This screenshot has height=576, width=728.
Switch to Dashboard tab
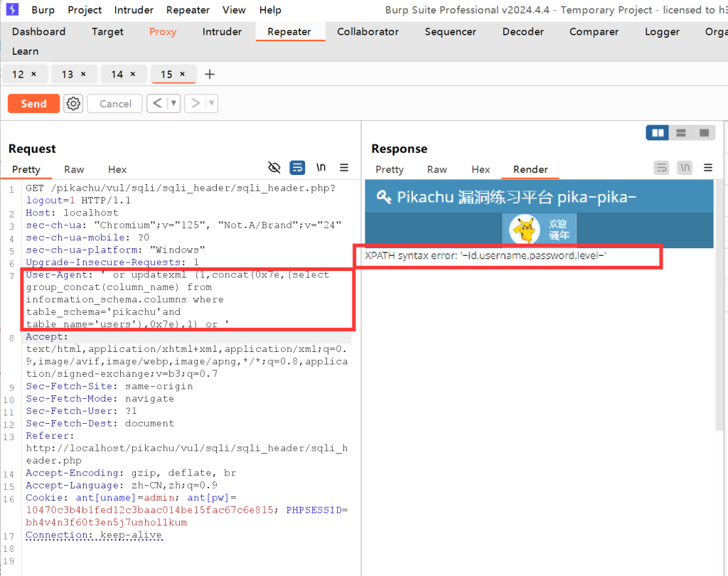tap(38, 31)
